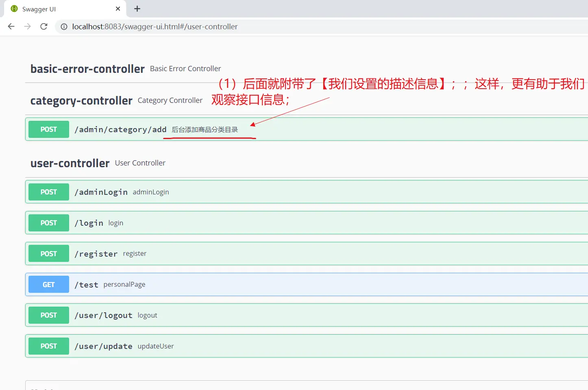Expand the /user/update endpoint row
This screenshot has height=390, width=588.
[x=307, y=346]
